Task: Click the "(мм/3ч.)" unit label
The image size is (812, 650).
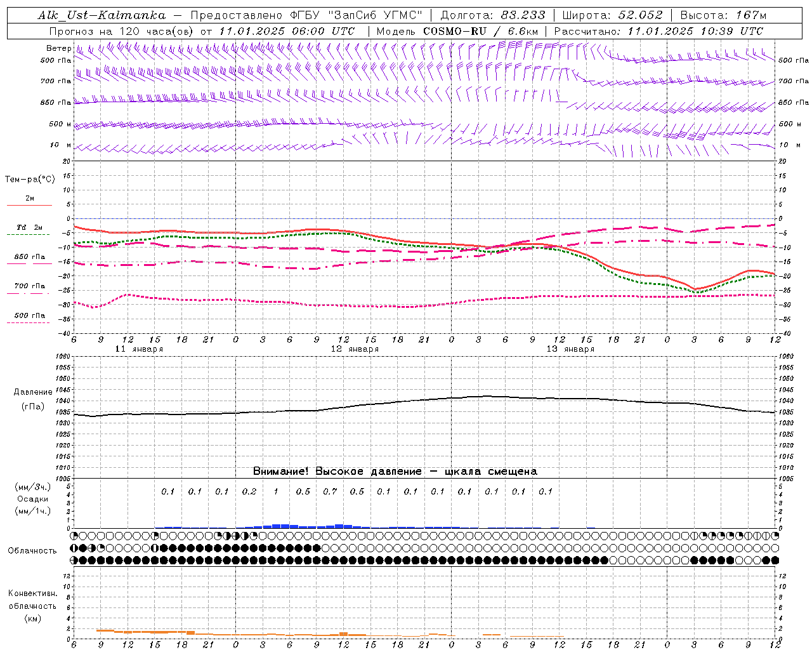Action: point(33,487)
